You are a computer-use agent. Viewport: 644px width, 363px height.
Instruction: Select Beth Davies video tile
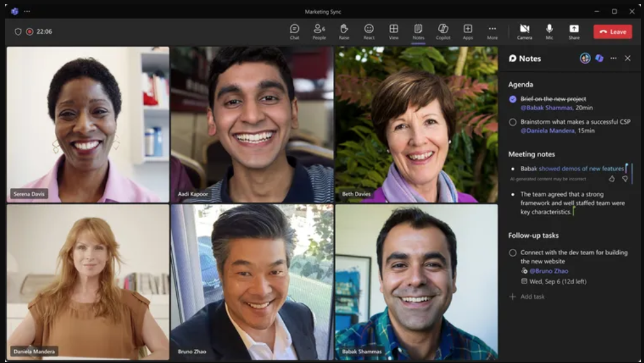tap(416, 124)
